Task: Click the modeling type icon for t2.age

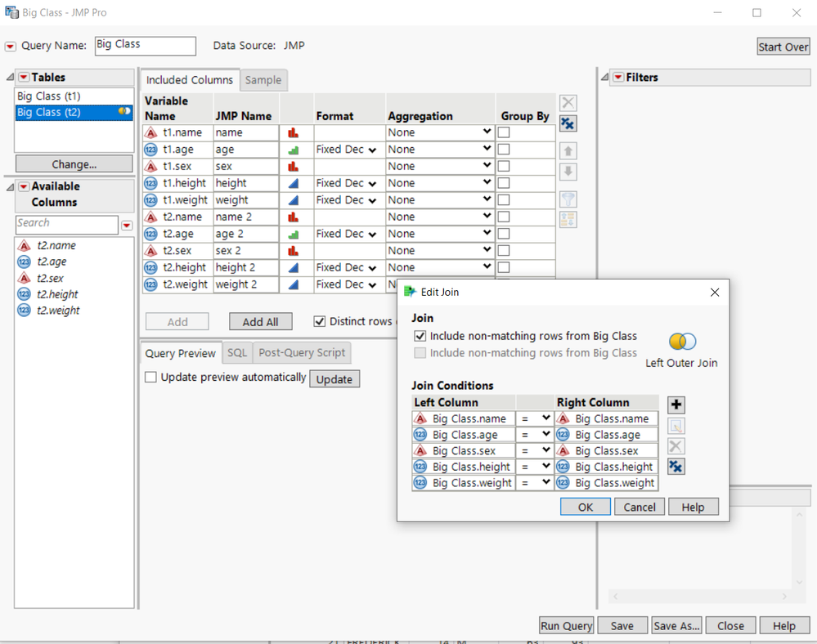Action: [294, 235]
